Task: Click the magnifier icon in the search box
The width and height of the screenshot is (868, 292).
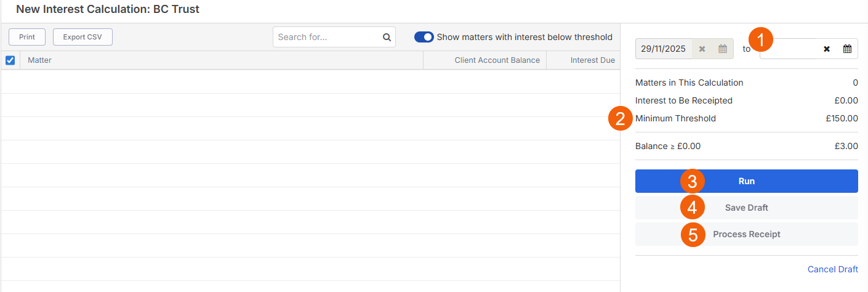Action: pyautogui.click(x=387, y=37)
